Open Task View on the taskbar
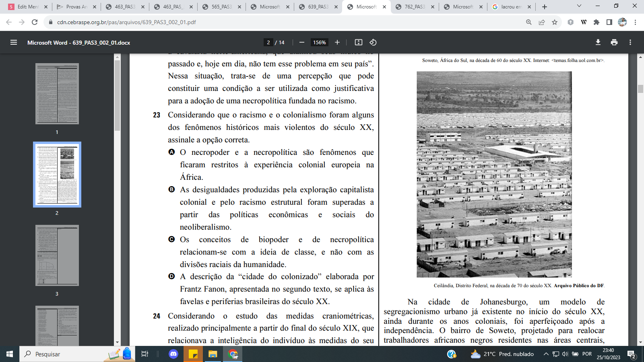 (145, 354)
